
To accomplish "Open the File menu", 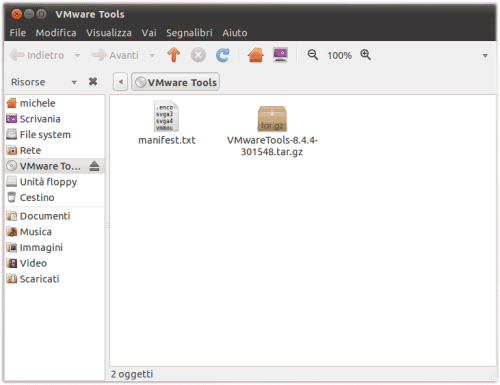I will [18, 33].
